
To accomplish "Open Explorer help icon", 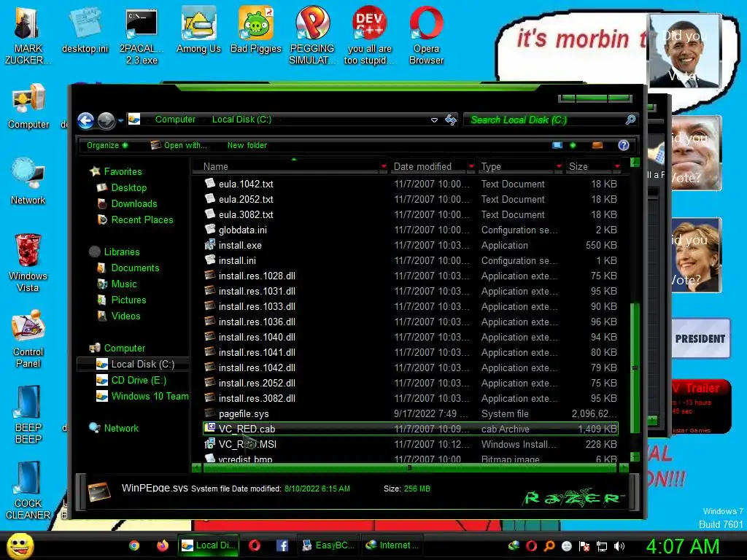I will pyautogui.click(x=623, y=145).
